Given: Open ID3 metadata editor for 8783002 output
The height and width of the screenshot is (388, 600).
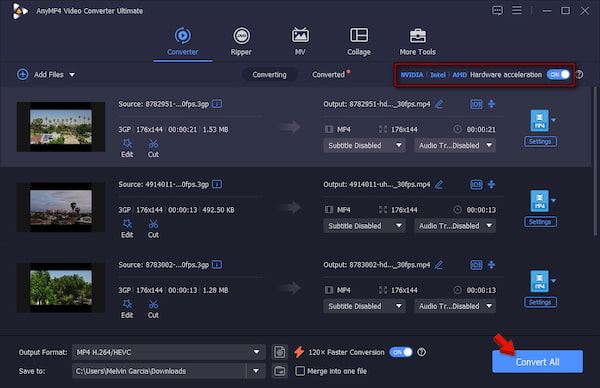Looking at the screenshot, I should 476,264.
